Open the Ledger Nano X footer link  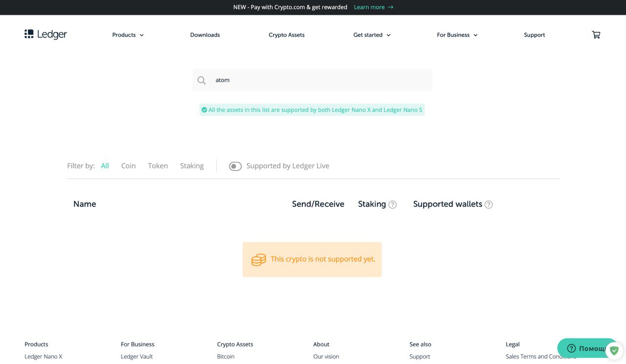[44, 357]
